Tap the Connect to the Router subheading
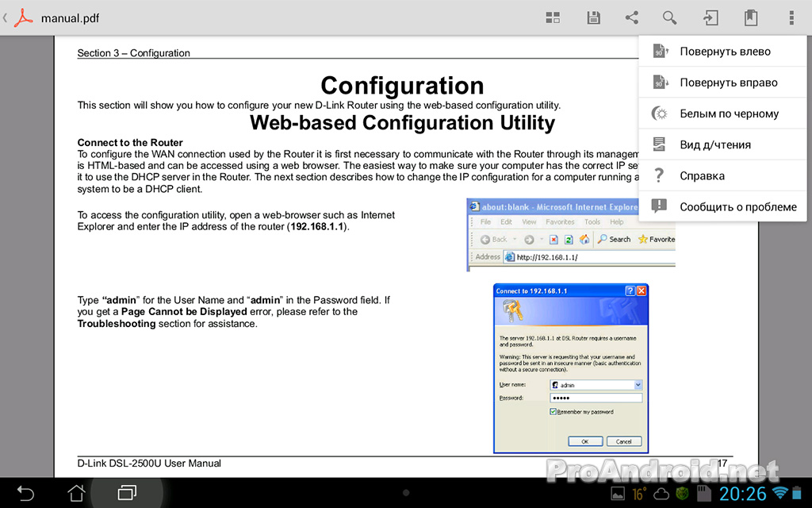 pos(130,143)
